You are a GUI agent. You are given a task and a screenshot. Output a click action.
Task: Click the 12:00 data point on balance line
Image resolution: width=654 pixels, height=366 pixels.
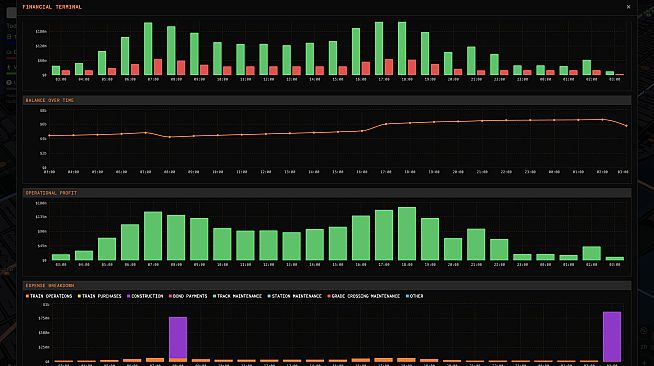266,134
